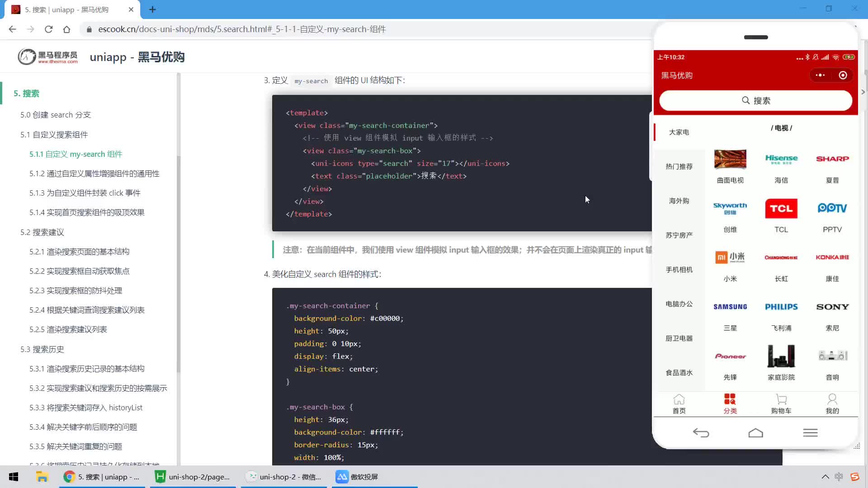Screen dimensions: 868x488
Task: Open '5.1 自定义搜索组件' sidebar link
Action: pos(54,135)
